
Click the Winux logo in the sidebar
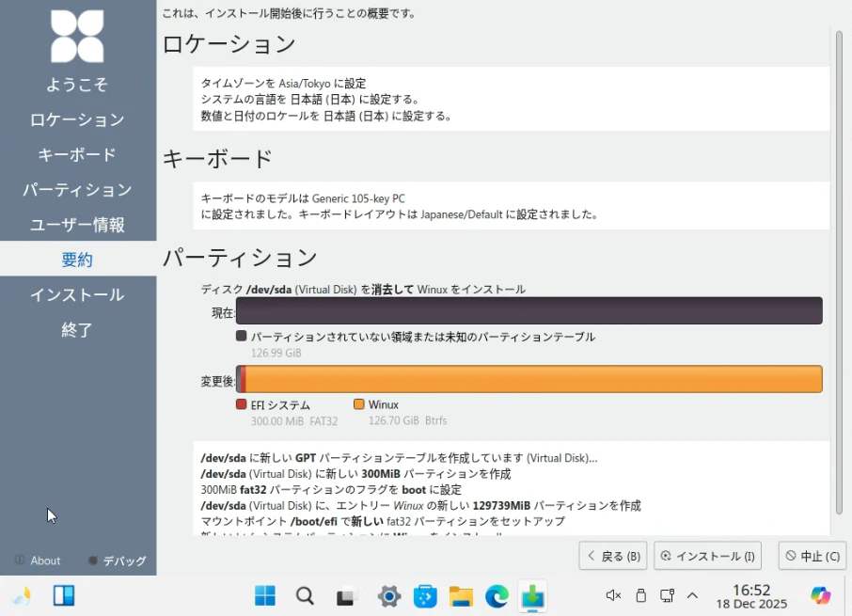click(x=77, y=37)
